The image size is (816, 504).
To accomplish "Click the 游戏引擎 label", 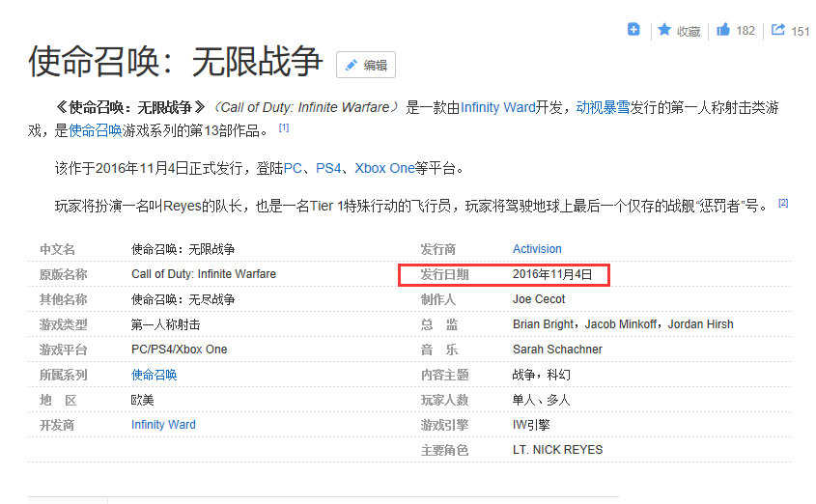I will coord(444,426).
